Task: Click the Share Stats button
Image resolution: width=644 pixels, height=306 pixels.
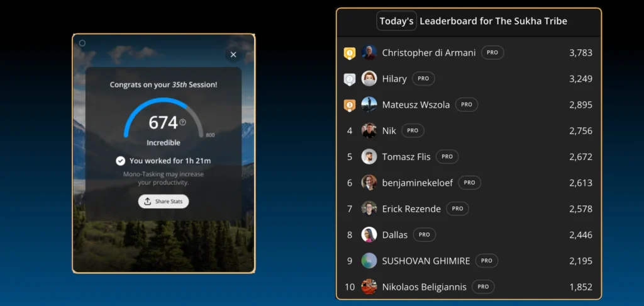Action: coord(164,201)
